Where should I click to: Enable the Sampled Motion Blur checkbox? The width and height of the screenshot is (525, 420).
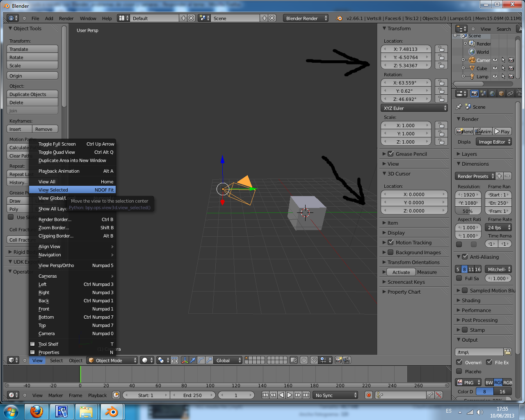(x=465, y=290)
